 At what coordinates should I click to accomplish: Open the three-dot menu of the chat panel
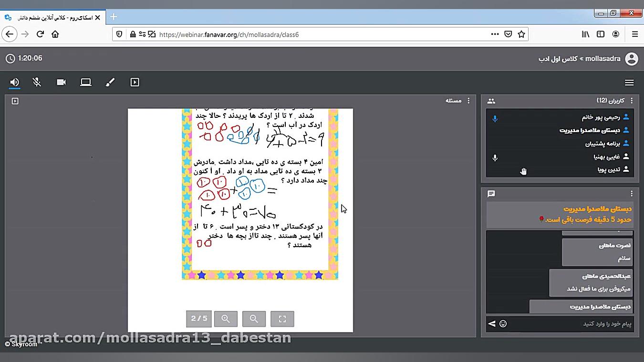pyautogui.click(x=632, y=194)
